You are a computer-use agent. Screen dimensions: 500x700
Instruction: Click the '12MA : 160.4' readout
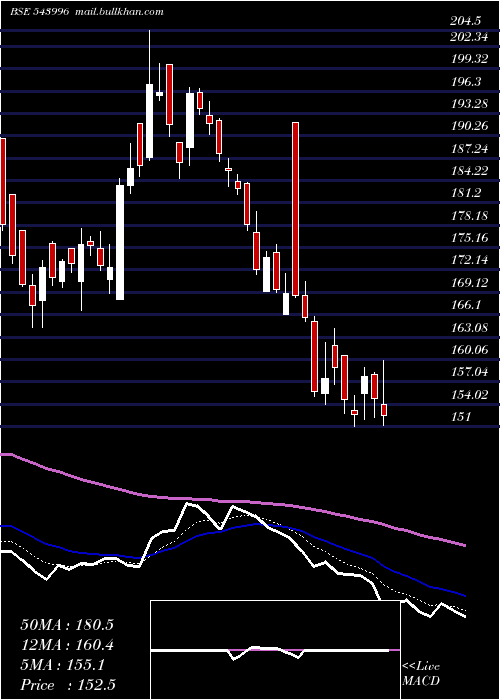[x=67, y=645]
